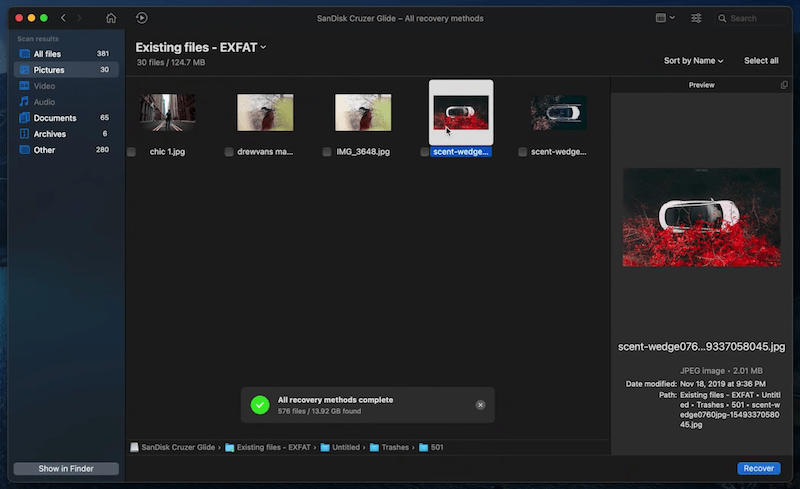Dismiss the recovery complete notification
This screenshot has height=489, width=800.
(x=480, y=405)
